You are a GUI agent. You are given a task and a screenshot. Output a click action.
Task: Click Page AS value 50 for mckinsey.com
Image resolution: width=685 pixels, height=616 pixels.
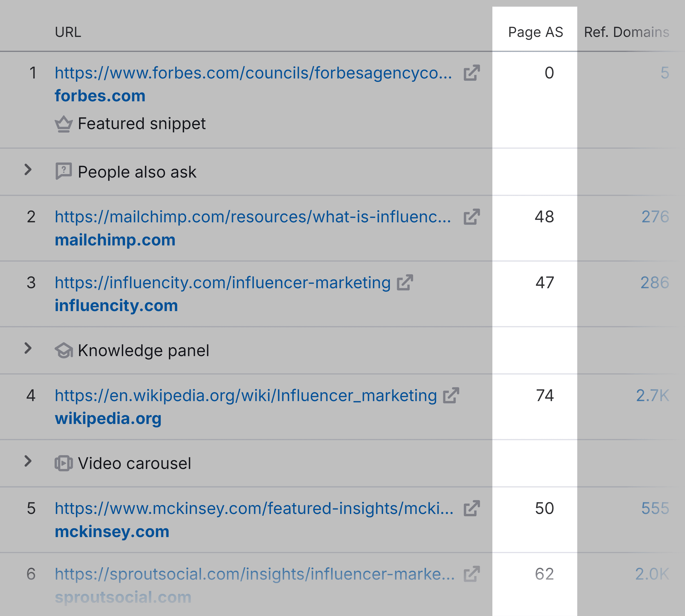point(544,508)
